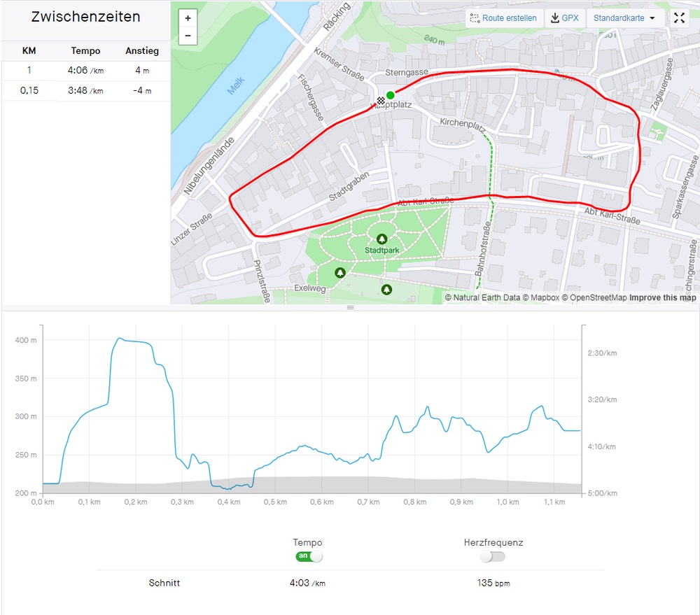Click the Stadtpark tree icon
The width and height of the screenshot is (700, 615).
381,239
